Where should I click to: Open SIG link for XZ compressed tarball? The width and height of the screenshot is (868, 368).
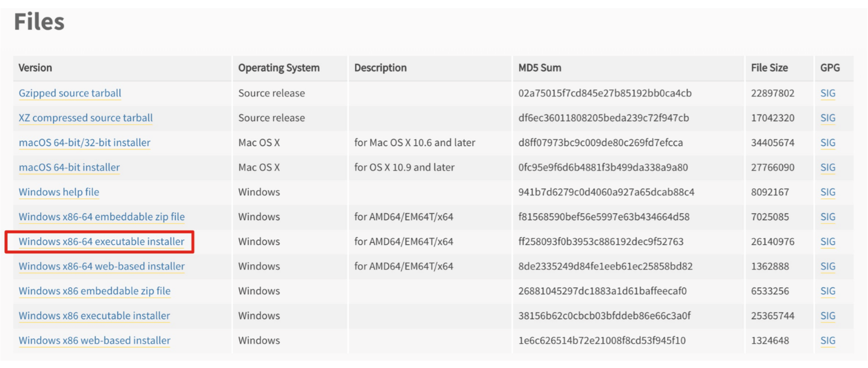(828, 118)
